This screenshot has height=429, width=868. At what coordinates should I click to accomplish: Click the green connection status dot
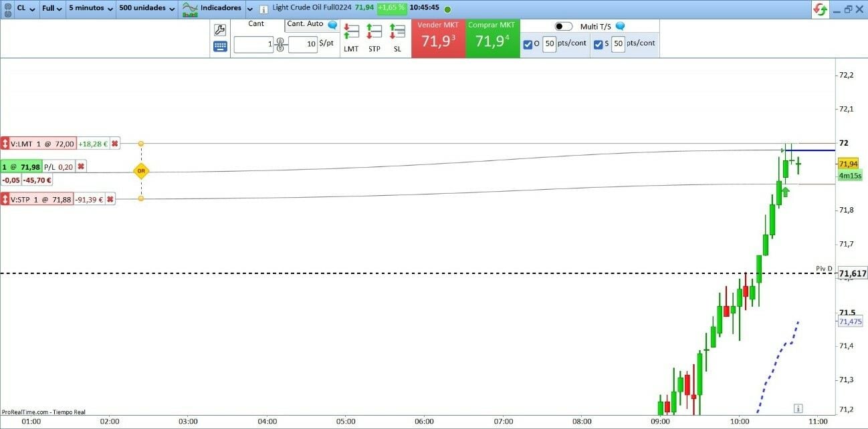(447, 9)
